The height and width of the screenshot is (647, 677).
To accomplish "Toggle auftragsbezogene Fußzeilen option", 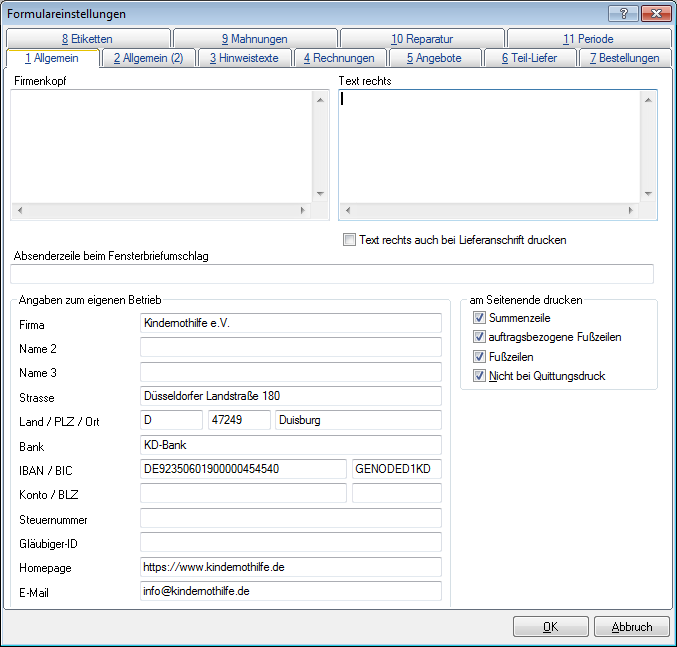I will [480, 337].
